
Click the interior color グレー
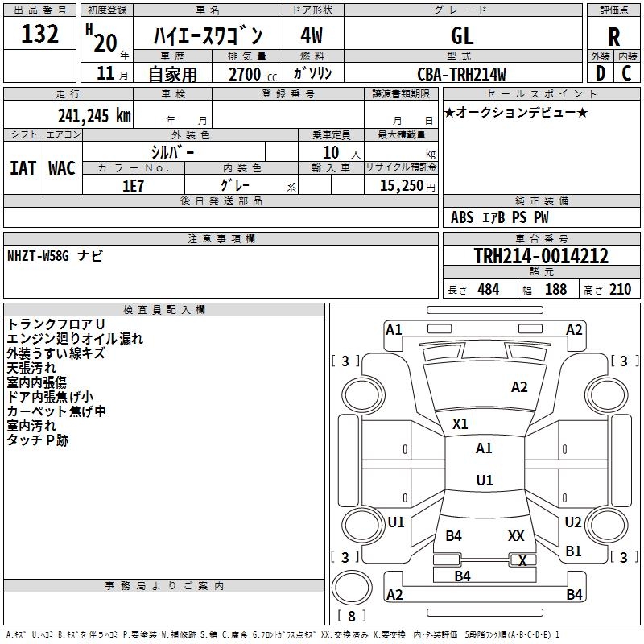(235, 185)
